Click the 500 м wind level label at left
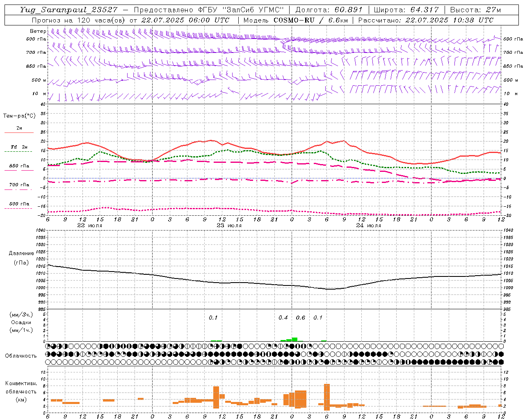525x420 pixels. click(x=39, y=80)
